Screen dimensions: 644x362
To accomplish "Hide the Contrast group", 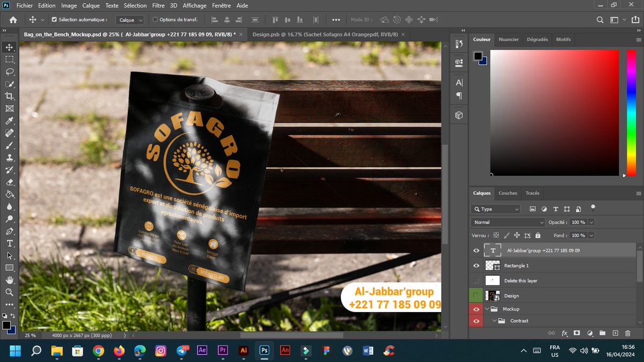I will click(476, 321).
